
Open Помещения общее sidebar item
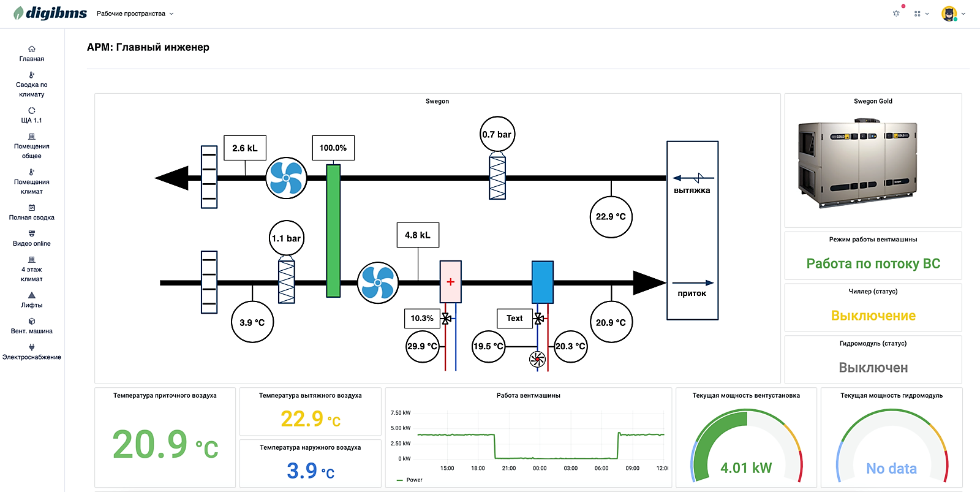(32, 146)
